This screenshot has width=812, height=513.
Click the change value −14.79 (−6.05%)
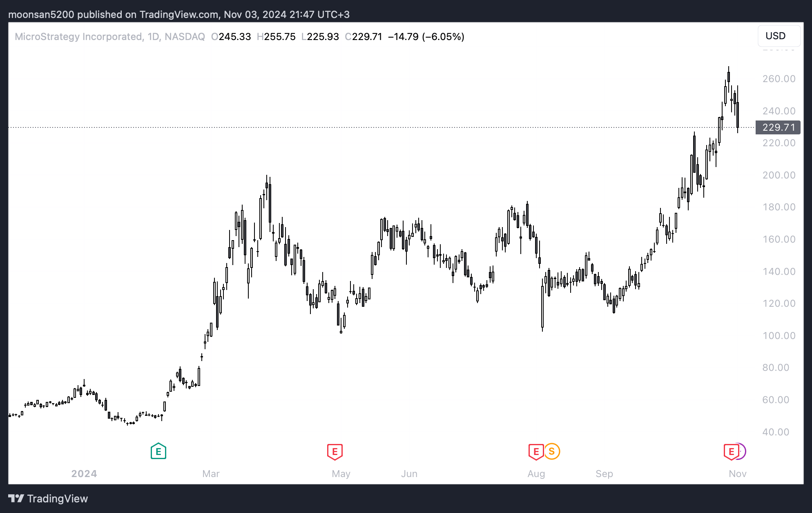tap(426, 37)
